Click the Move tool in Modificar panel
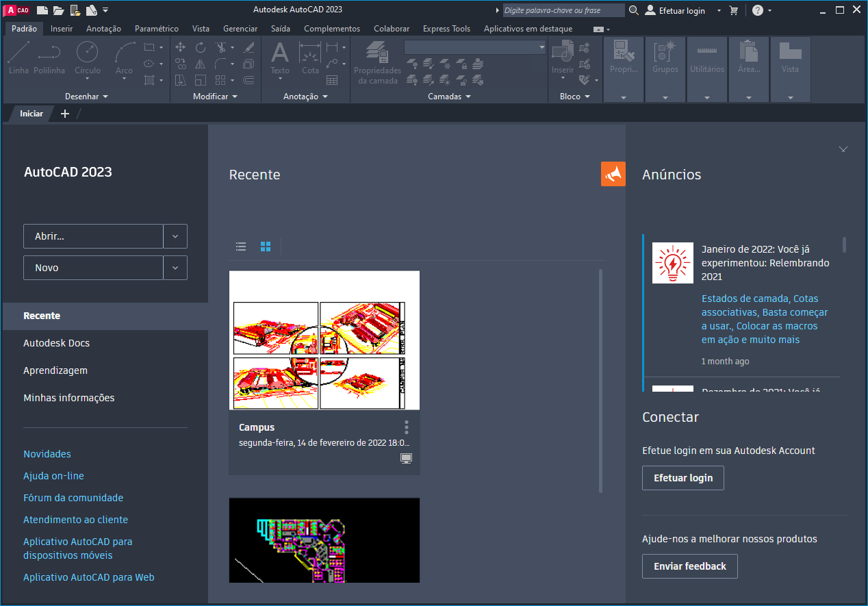 click(181, 47)
